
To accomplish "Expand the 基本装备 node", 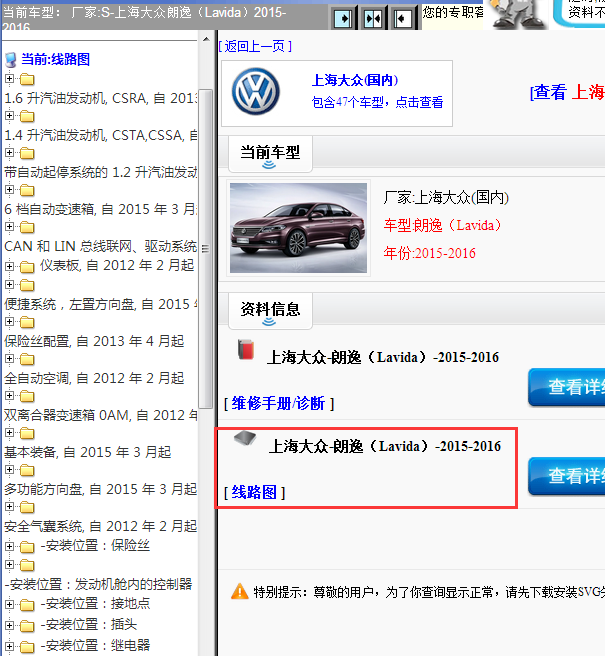I will click(x=9, y=433).
